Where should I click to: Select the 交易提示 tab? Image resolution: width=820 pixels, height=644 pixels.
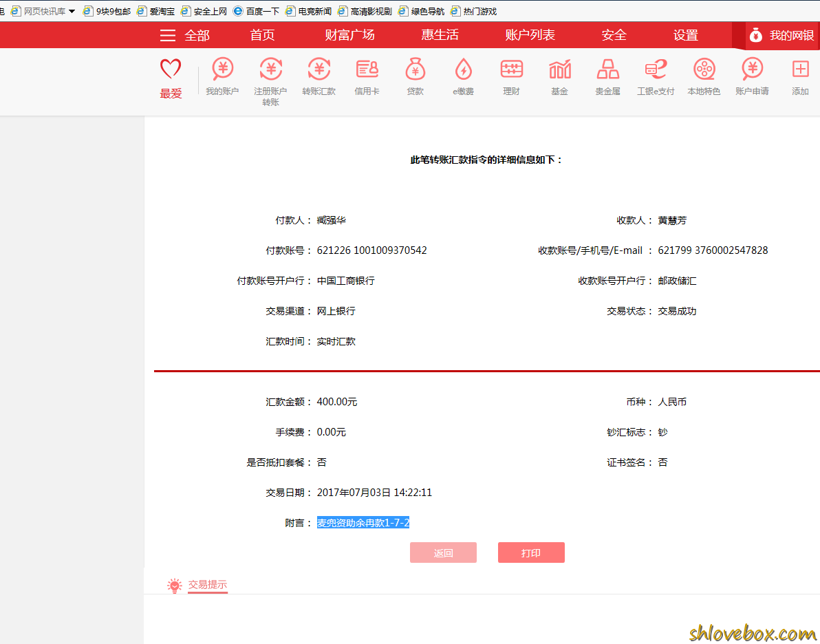coord(208,585)
